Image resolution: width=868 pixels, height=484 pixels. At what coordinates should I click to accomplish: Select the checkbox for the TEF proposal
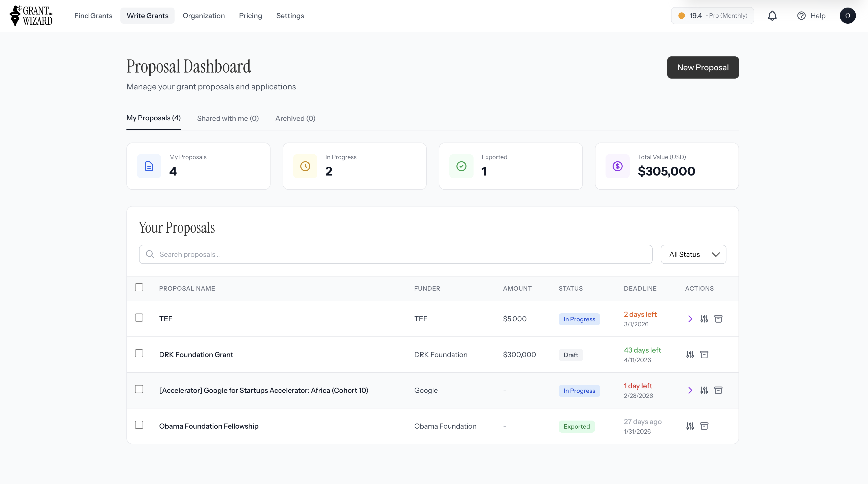139,317
